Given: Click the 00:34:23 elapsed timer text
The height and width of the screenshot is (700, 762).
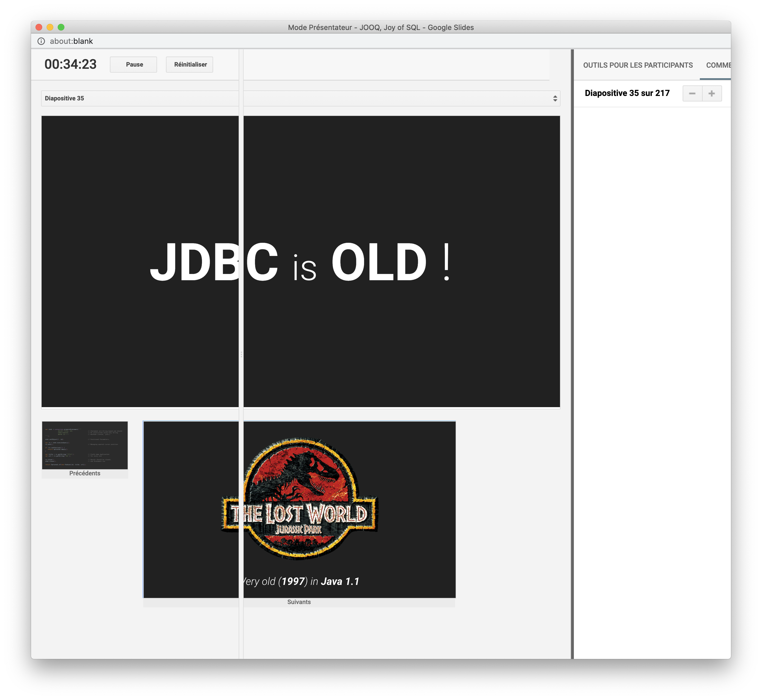Looking at the screenshot, I should (x=70, y=64).
